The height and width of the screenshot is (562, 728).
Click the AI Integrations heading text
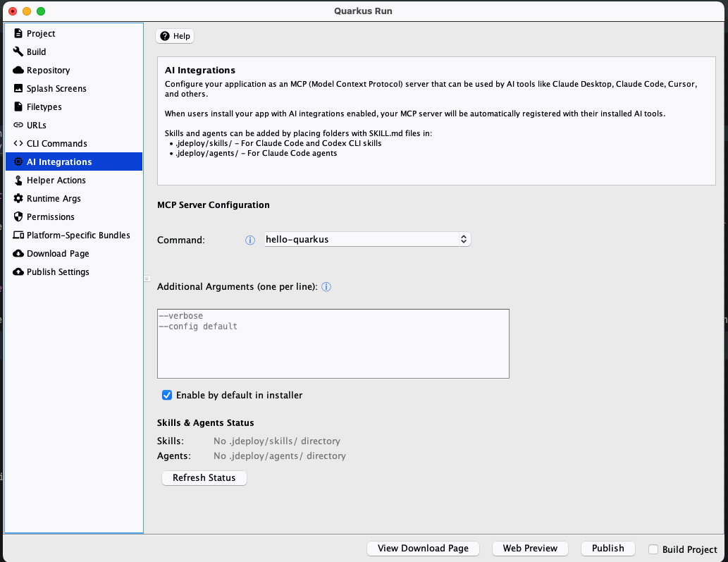pos(200,70)
